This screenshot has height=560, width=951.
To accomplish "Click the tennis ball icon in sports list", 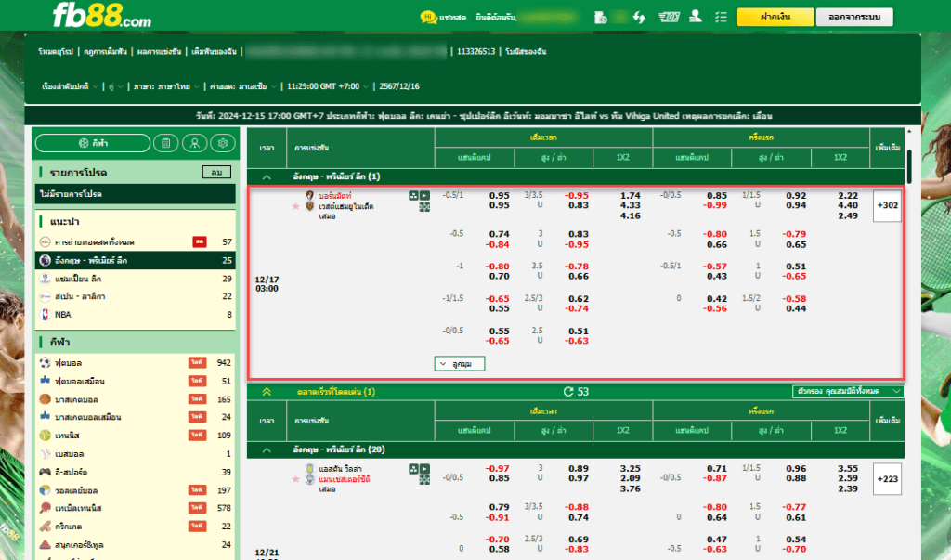I will point(45,436).
